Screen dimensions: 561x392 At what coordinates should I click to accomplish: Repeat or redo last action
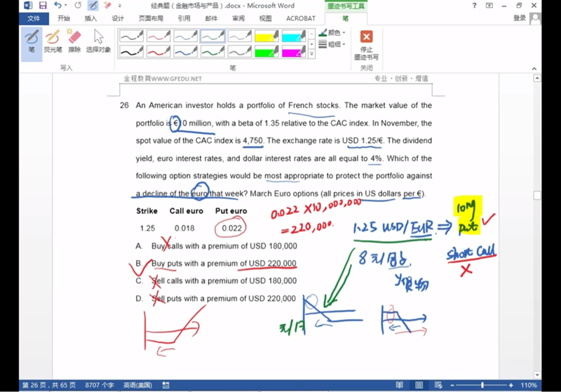[78, 6]
